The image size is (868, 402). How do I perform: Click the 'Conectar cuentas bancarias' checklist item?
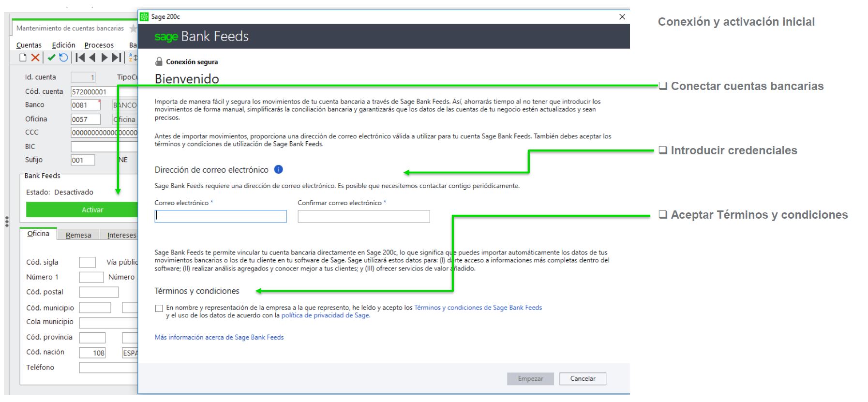[x=741, y=86]
